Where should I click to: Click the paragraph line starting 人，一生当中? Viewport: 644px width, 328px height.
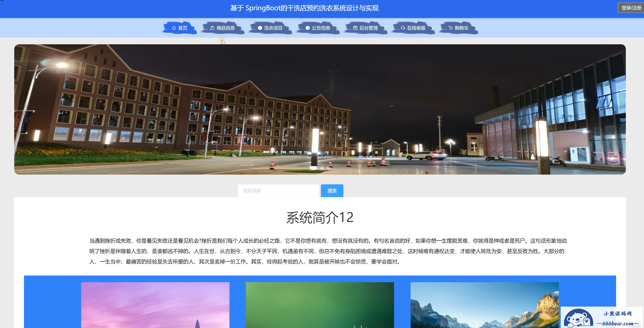(246, 262)
